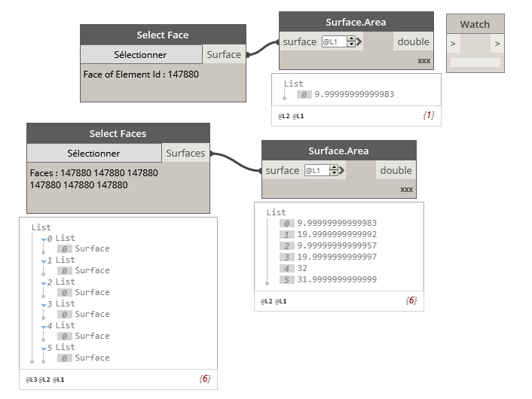
Task: Click Sélectionner button in Select Face node
Action: pyautogui.click(x=141, y=54)
